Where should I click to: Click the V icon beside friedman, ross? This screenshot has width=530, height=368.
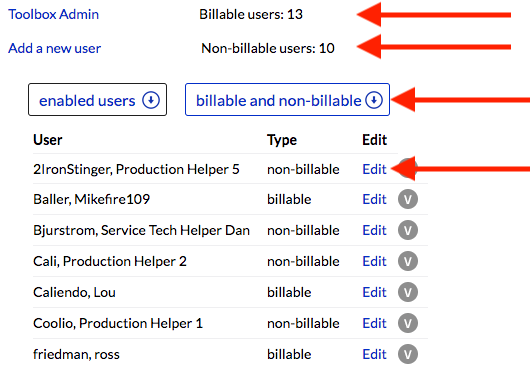(408, 354)
